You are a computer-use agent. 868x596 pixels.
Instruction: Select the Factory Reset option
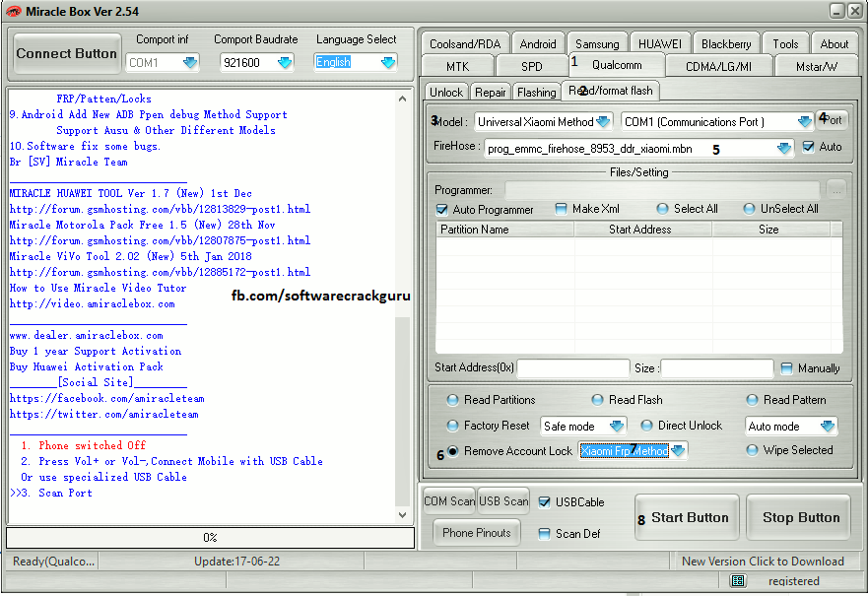click(x=452, y=425)
